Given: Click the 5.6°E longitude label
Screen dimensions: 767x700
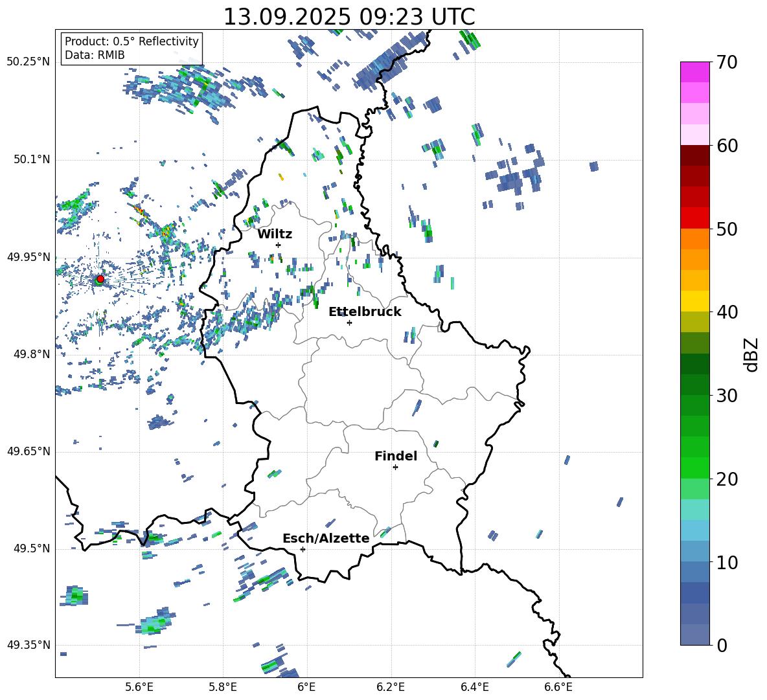Looking at the screenshot, I should pyautogui.click(x=139, y=687).
